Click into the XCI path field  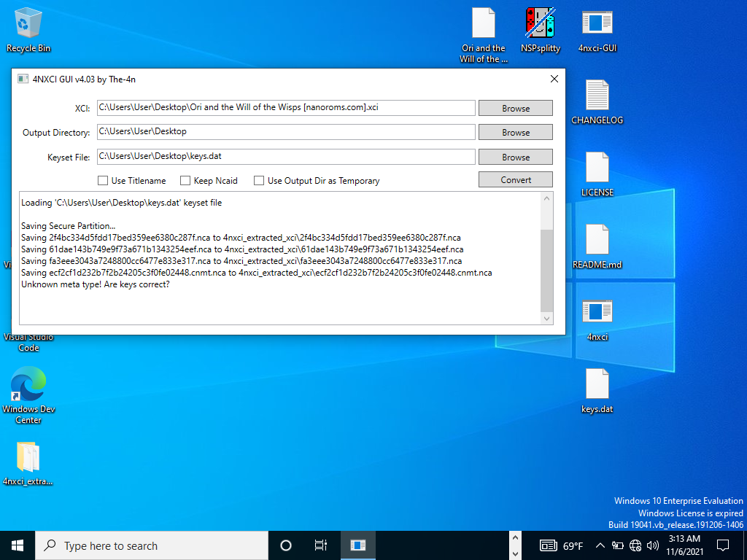point(286,108)
